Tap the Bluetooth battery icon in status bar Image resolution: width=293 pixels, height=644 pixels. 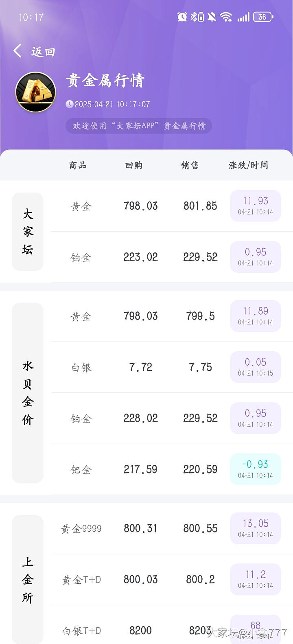pos(197,17)
